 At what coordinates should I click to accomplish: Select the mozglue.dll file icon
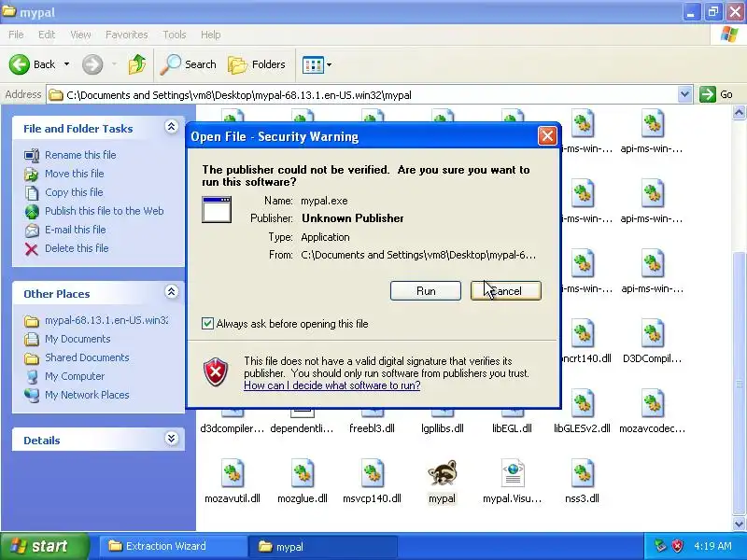[x=303, y=473]
